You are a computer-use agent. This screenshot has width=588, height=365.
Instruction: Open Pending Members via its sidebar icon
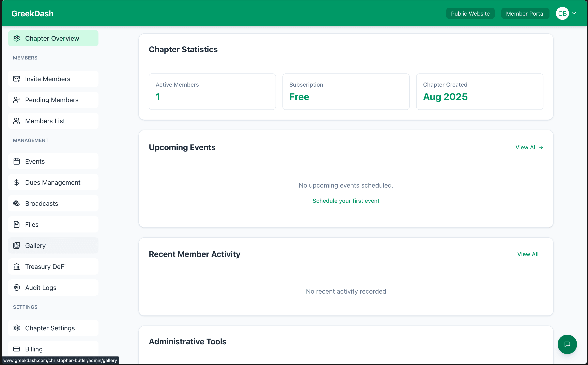pos(16,100)
